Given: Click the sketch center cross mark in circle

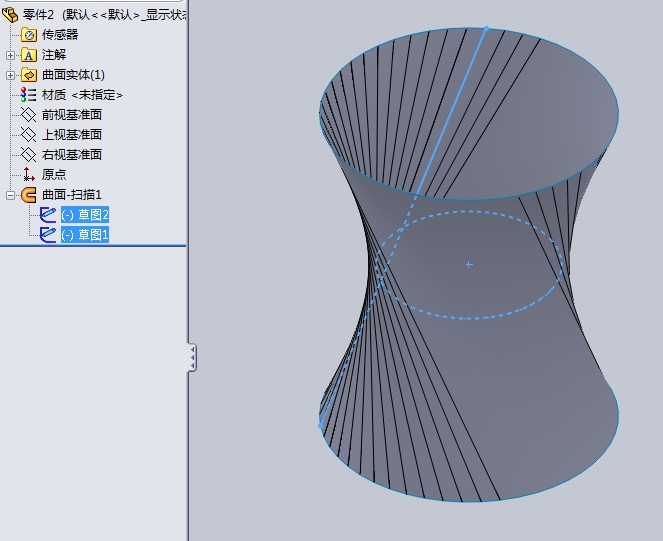Looking at the screenshot, I should click(x=469, y=265).
